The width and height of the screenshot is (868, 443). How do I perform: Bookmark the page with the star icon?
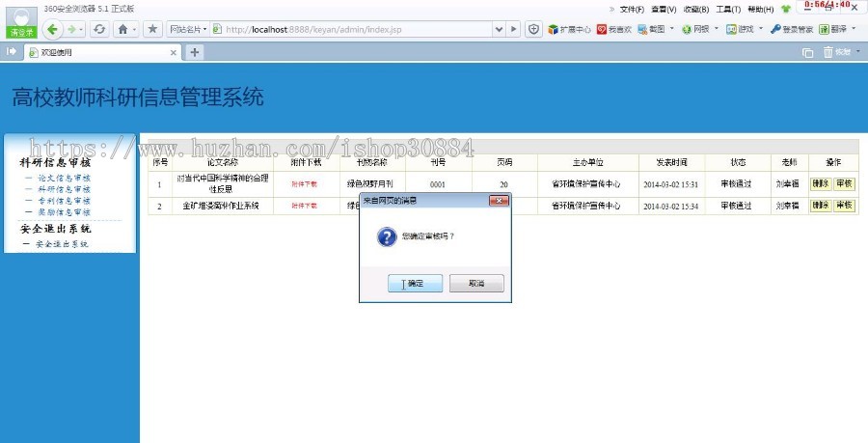point(152,29)
